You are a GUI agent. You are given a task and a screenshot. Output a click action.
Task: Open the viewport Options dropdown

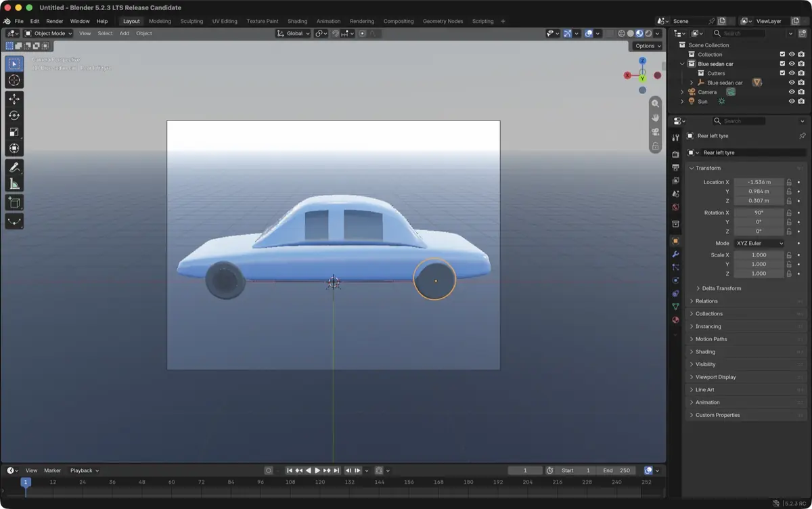[x=648, y=46]
